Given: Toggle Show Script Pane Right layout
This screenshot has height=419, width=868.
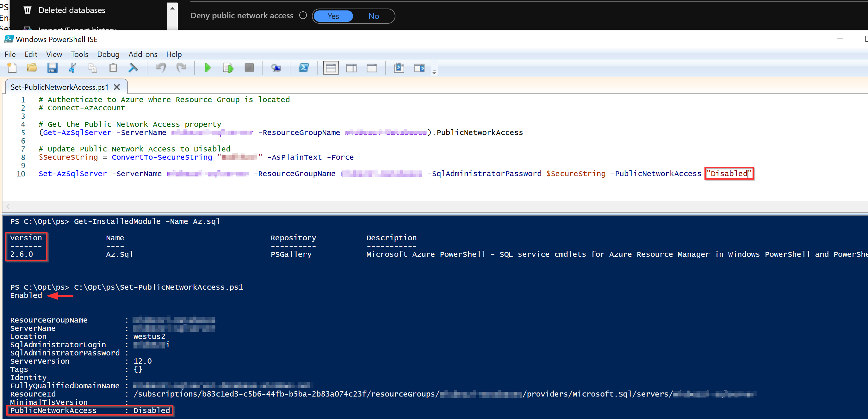Looking at the screenshot, I should [351, 68].
